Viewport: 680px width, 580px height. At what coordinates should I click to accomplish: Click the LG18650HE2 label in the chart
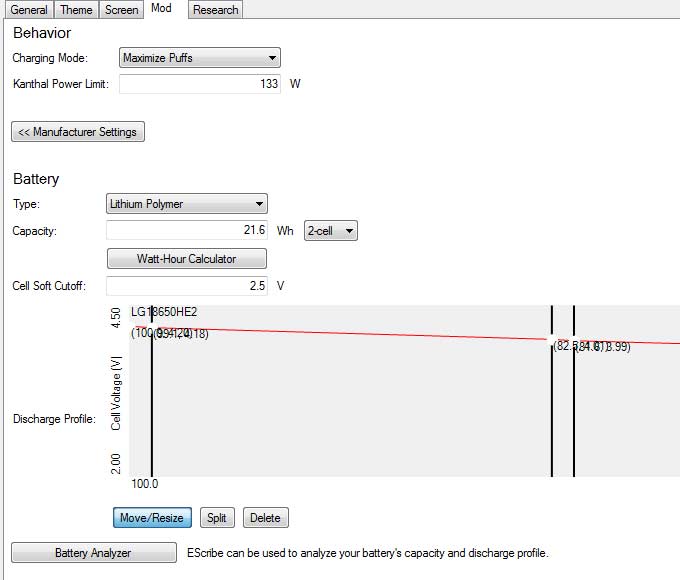click(164, 312)
